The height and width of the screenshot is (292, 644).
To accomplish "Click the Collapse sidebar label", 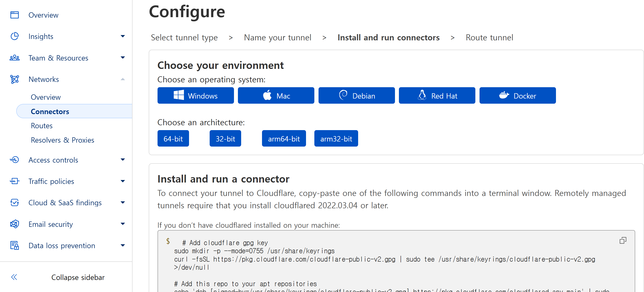I will 78,277.
